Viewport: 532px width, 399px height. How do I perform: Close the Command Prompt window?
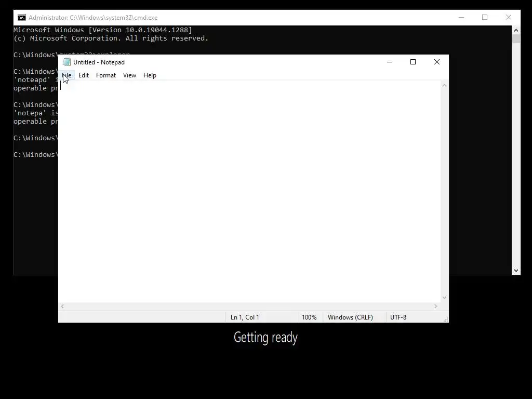coord(508,17)
